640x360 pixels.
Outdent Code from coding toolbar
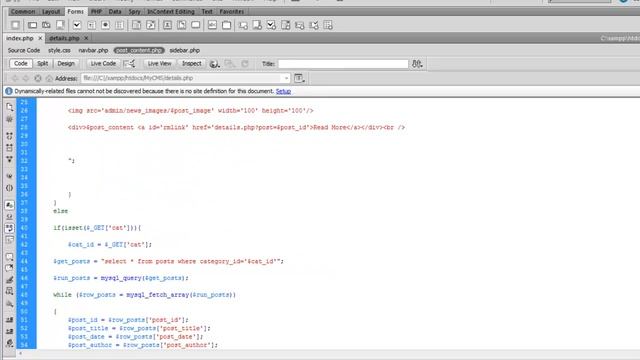tap(9, 331)
